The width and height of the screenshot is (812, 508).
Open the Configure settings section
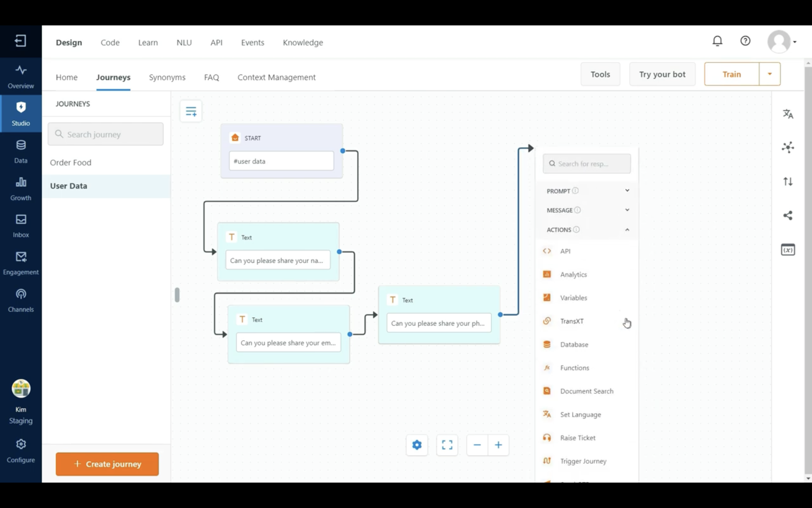point(21,450)
